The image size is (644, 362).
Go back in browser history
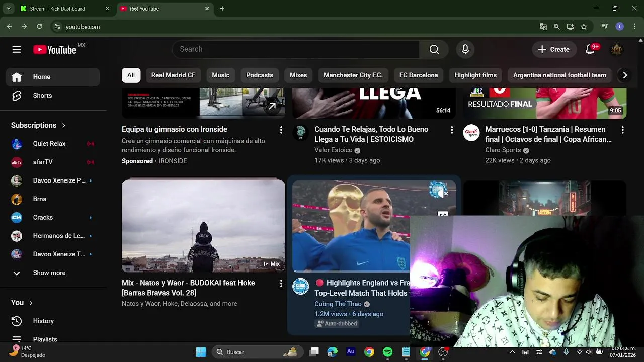9,27
